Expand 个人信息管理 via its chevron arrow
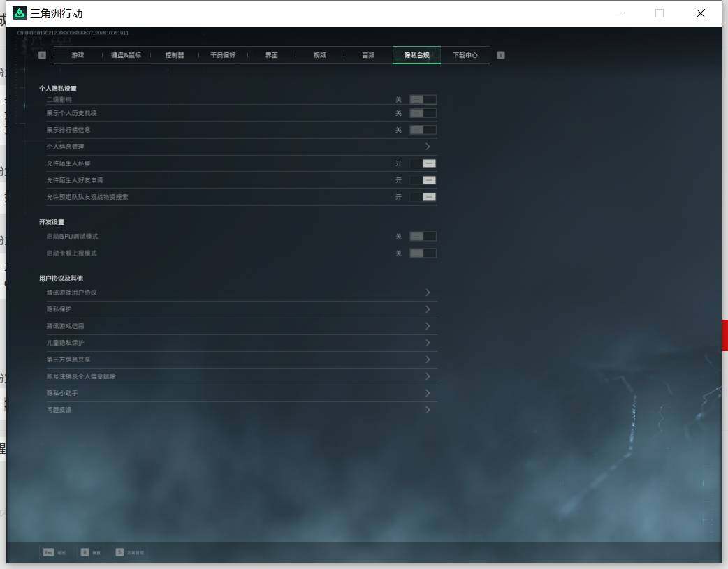This screenshot has width=728, height=569. click(428, 147)
